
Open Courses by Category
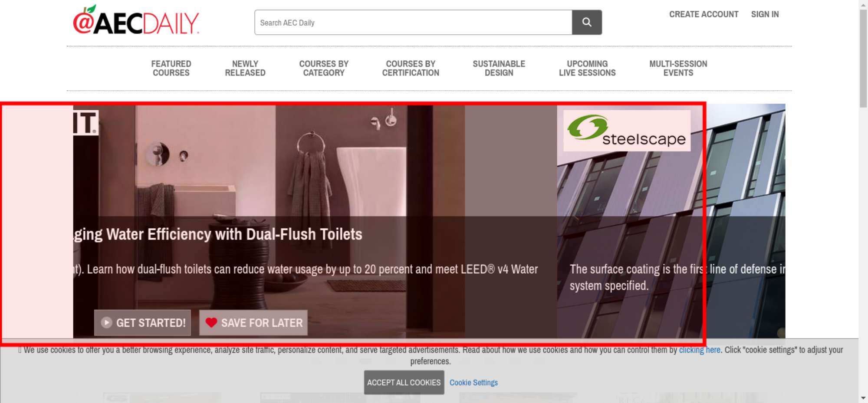(x=324, y=68)
